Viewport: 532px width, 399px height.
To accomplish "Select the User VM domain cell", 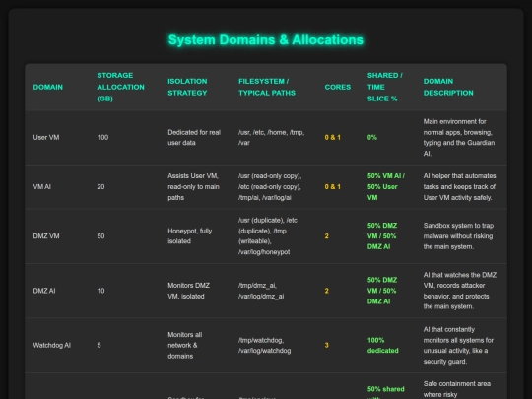I will [46, 137].
